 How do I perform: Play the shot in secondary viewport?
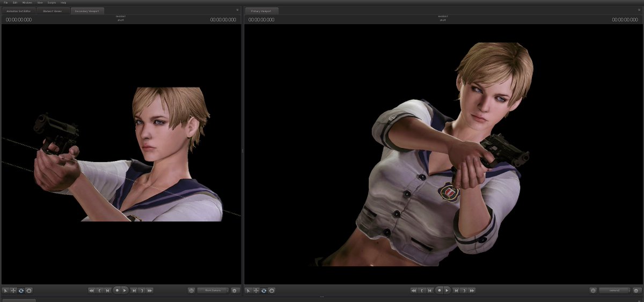(125, 290)
